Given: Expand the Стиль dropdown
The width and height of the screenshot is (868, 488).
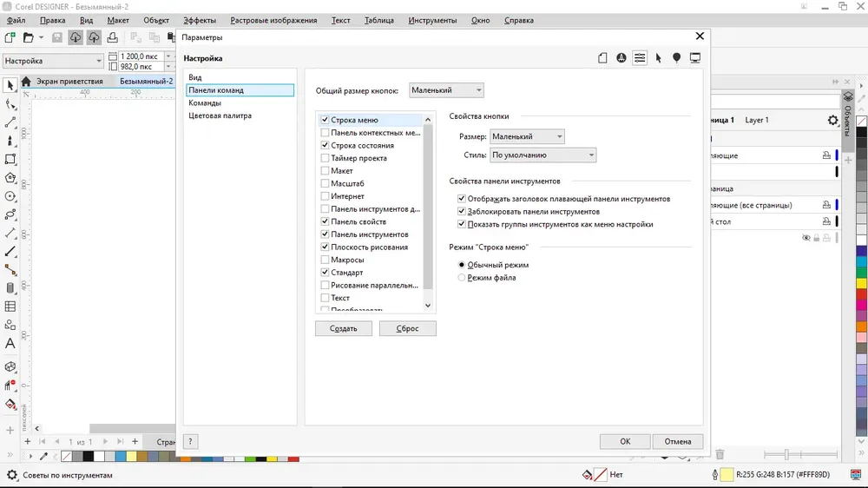Looking at the screenshot, I should (x=543, y=155).
